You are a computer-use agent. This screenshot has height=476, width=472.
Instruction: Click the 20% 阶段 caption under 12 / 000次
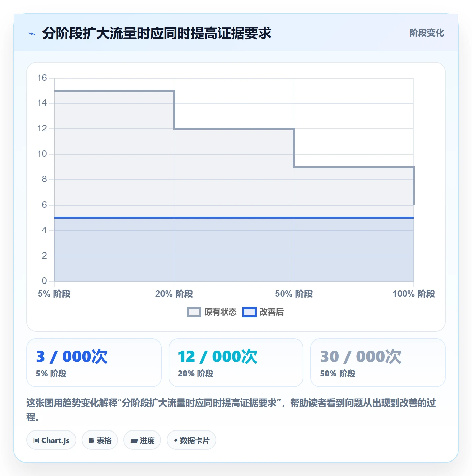[x=196, y=374]
